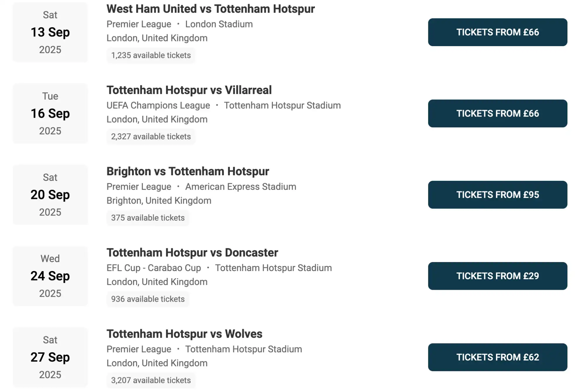Viewport: 584px width, 392px height.
Task: Click the "2,327 available tickets" label
Action: coord(151,136)
